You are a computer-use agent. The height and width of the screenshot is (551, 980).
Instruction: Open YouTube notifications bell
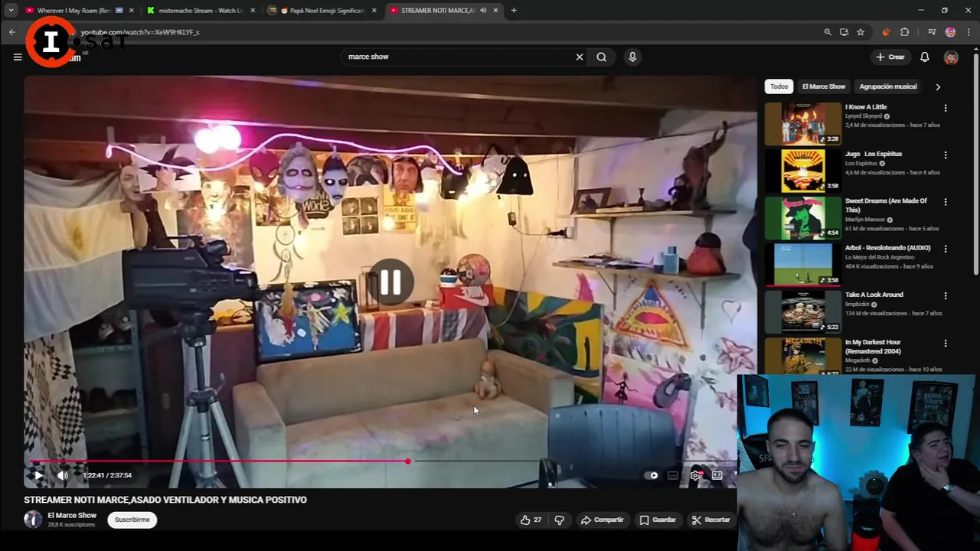point(925,57)
